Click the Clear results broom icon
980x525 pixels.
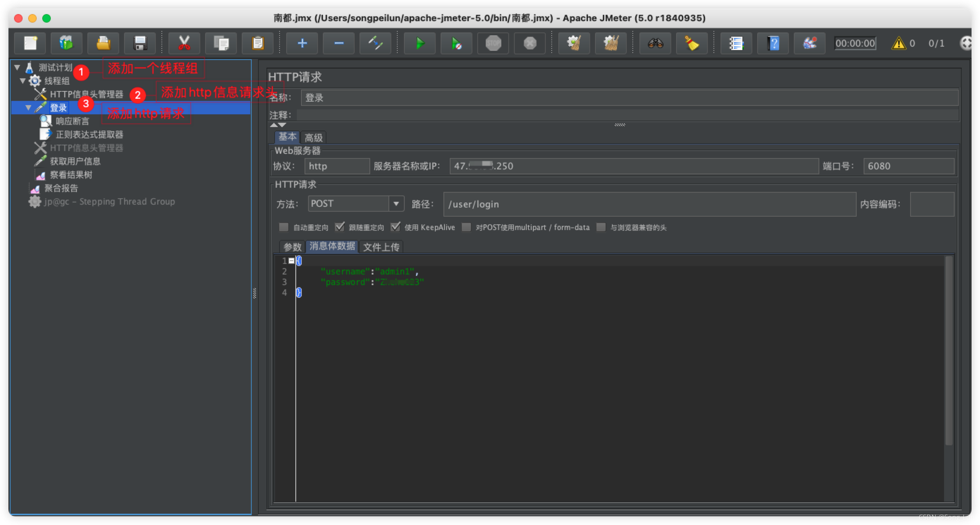(x=574, y=43)
